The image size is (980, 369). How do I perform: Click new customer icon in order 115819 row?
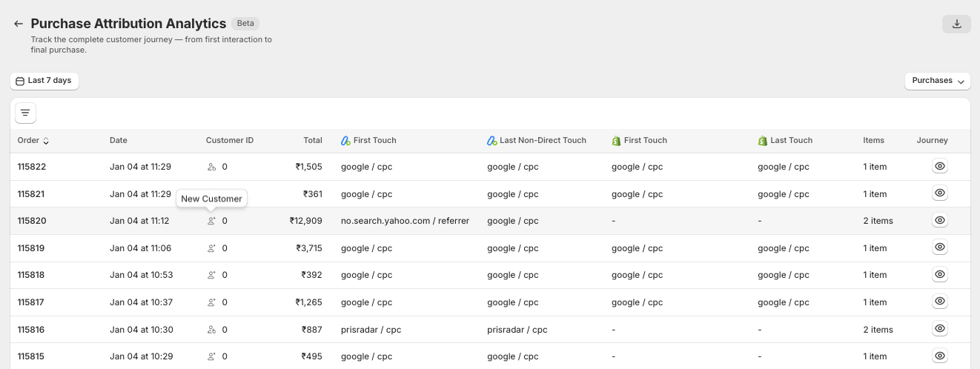point(211,248)
